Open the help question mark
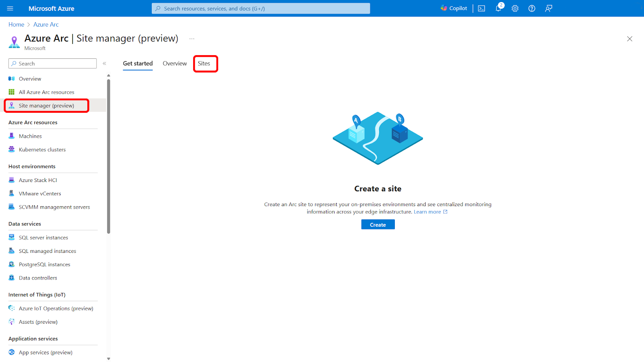The width and height of the screenshot is (644, 362). point(532,8)
